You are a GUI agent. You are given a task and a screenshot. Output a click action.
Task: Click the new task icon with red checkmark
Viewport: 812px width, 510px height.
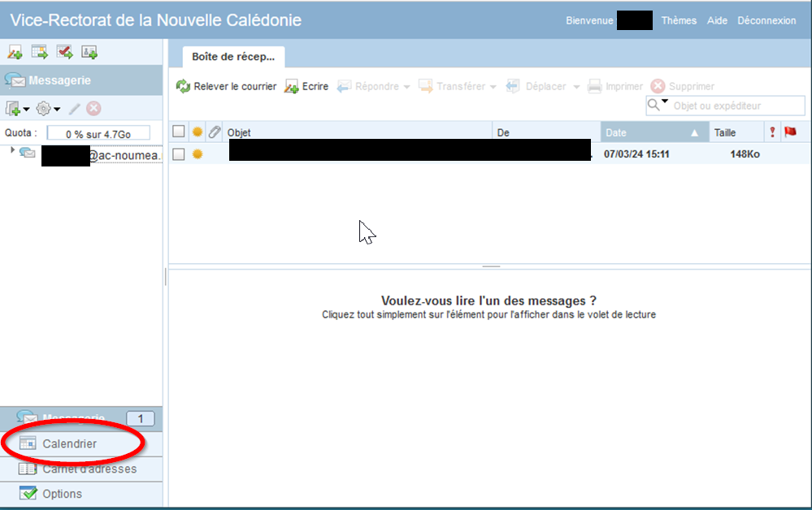(x=64, y=53)
